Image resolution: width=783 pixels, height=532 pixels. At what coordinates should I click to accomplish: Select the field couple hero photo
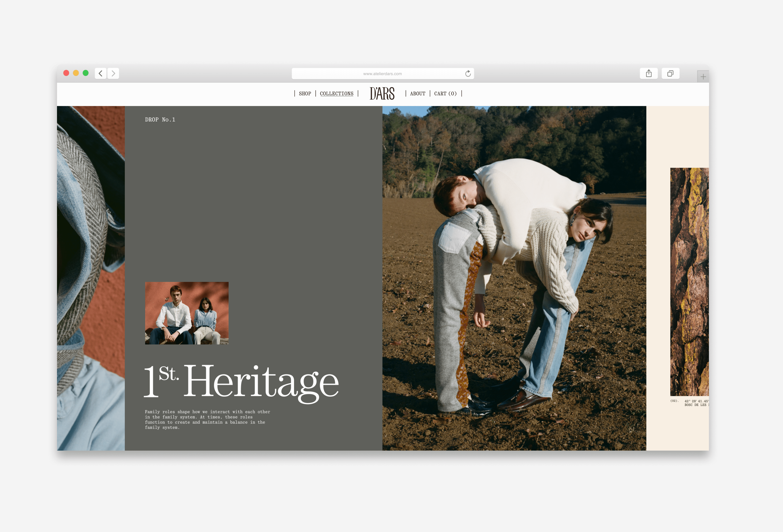514,278
